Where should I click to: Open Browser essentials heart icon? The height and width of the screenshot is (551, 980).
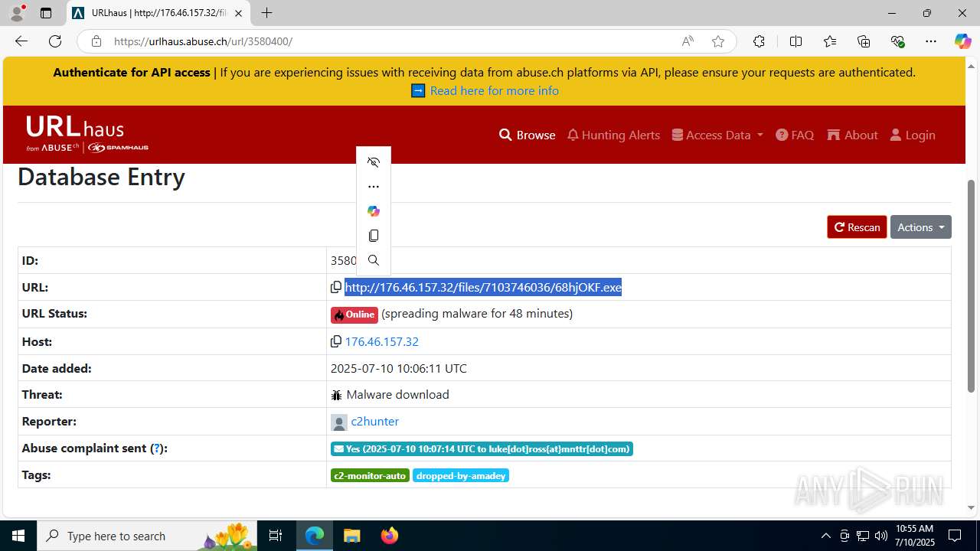pos(897,41)
